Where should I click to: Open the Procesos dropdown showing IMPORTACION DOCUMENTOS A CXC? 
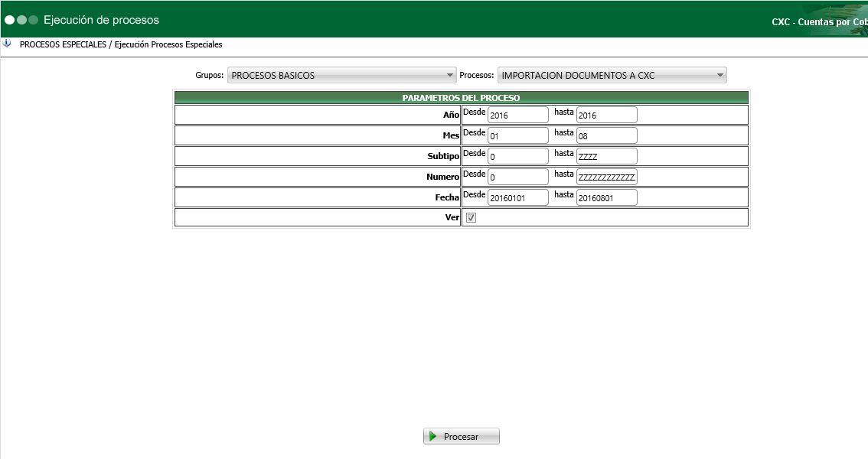[612, 75]
